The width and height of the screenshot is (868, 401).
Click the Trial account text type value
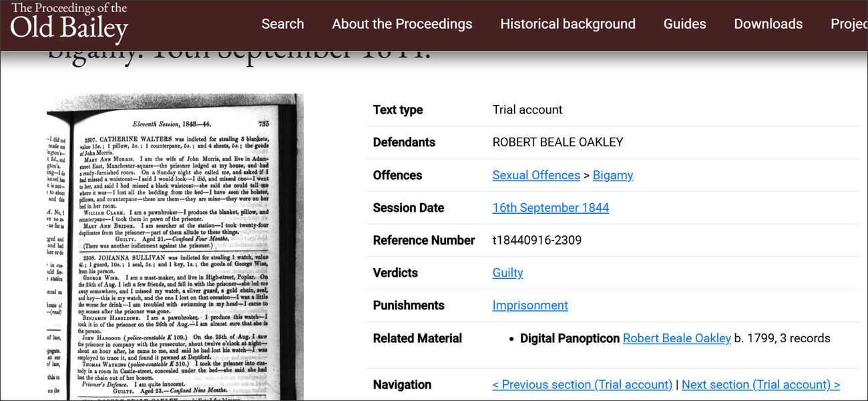tap(527, 110)
